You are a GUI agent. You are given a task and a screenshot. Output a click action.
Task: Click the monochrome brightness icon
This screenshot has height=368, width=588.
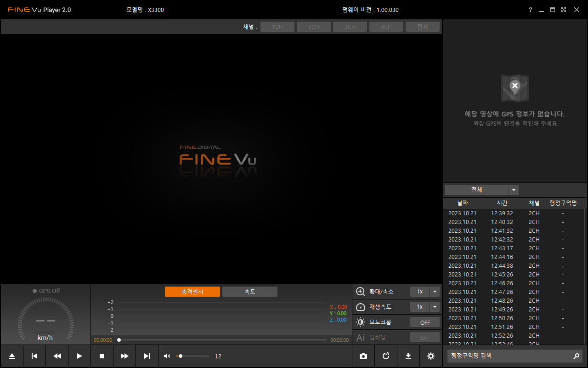(361, 322)
